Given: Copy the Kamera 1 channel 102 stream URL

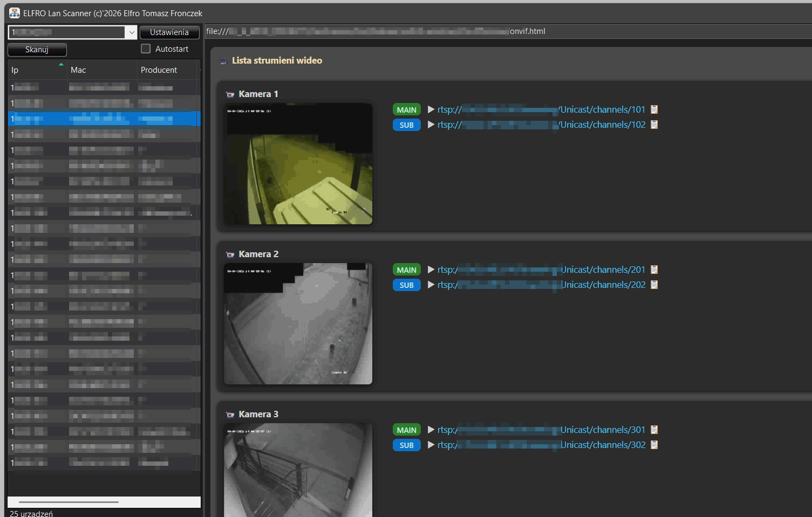Looking at the screenshot, I should tap(654, 125).
